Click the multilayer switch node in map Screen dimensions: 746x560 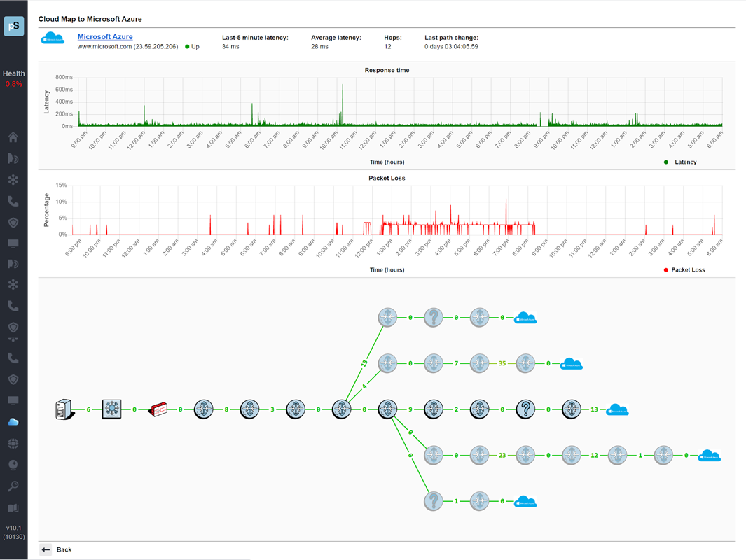click(x=111, y=409)
